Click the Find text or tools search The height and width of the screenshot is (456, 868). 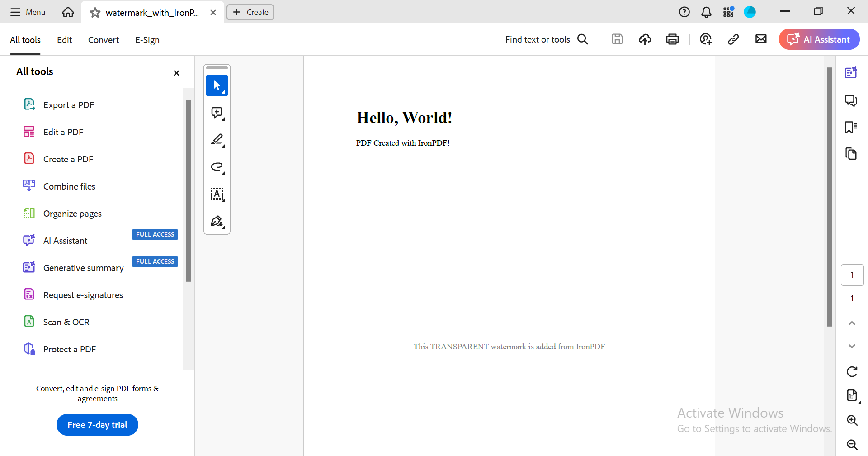tap(547, 39)
